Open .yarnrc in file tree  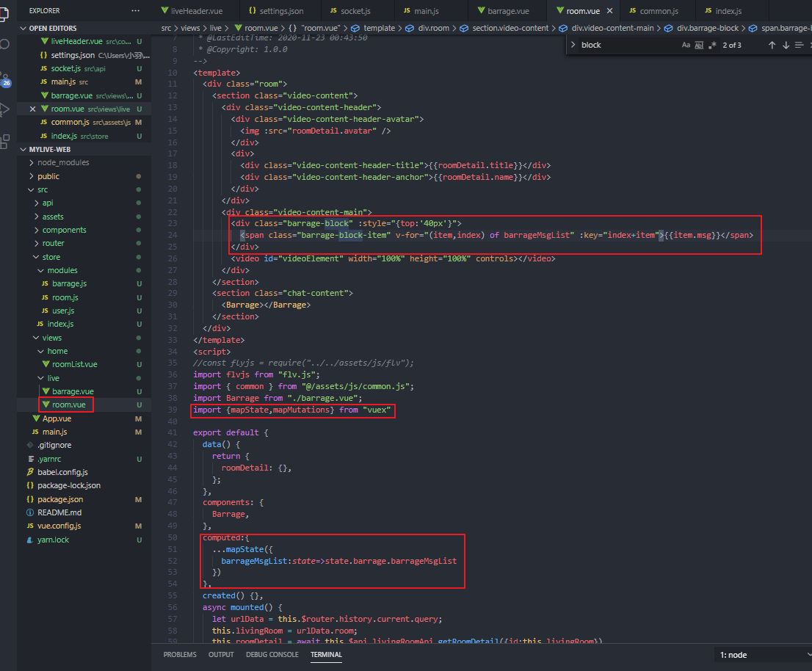pos(49,459)
